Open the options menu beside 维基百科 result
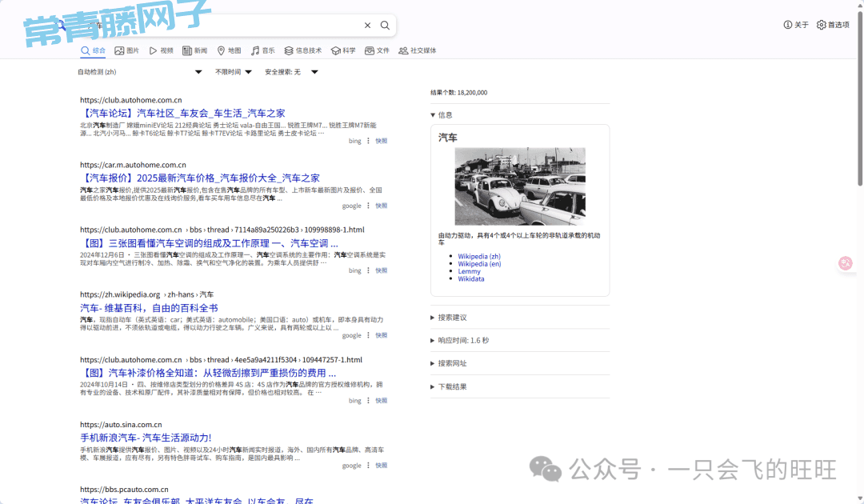Viewport: 864px width, 504px height. (x=368, y=335)
